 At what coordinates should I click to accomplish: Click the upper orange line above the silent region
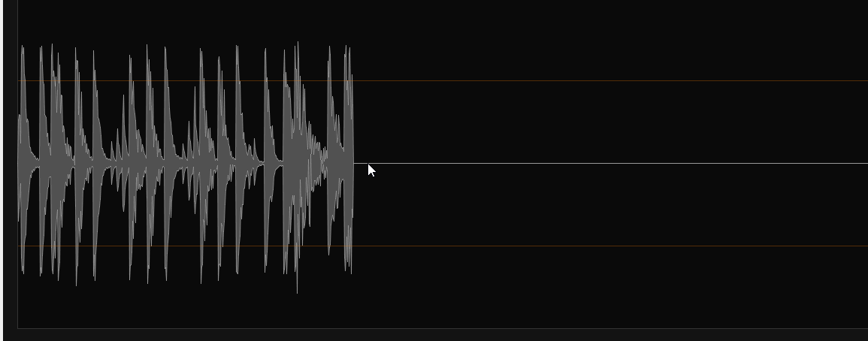click(x=610, y=81)
